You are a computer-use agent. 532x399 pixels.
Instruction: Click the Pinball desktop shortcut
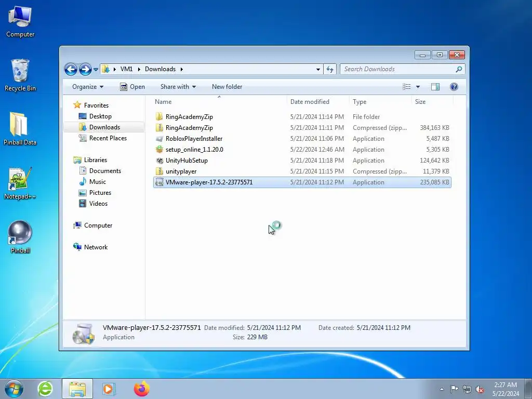[x=20, y=237]
